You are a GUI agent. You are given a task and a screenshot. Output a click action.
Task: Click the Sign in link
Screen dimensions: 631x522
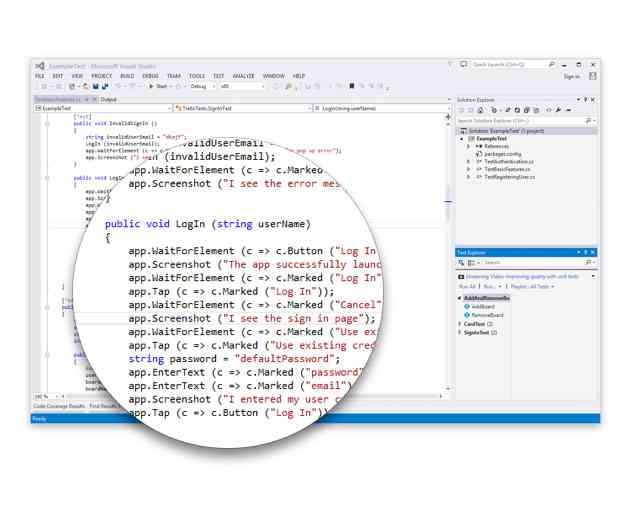pyautogui.click(x=571, y=76)
